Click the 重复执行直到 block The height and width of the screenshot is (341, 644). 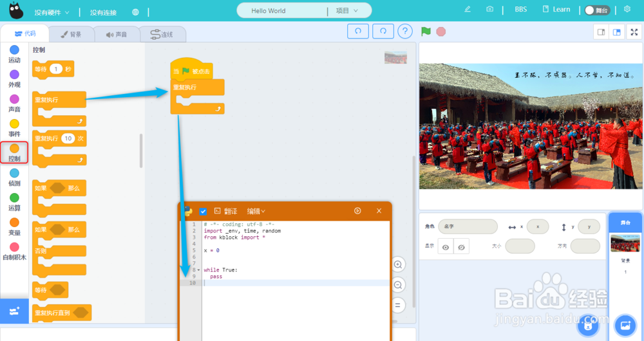(x=62, y=313)
